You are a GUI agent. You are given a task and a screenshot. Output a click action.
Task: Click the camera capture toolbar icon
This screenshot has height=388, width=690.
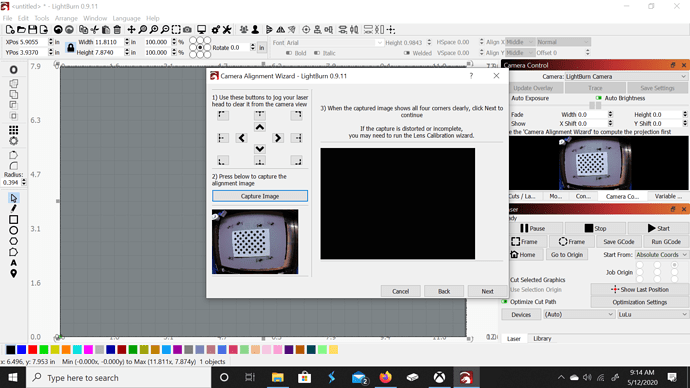pyautogui.click(x=187, y=29)
